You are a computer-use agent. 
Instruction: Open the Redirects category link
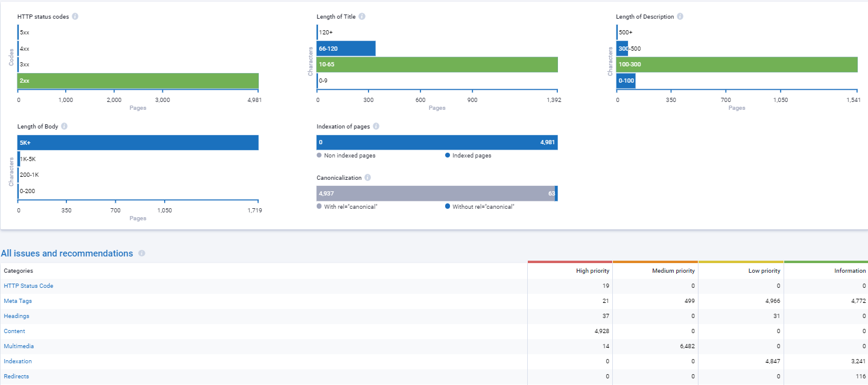(x=16, y=377)
